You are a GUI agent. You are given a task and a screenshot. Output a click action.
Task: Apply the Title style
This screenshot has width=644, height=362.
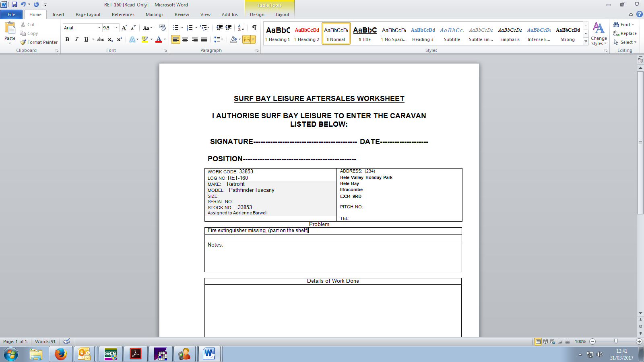(365, 33)
